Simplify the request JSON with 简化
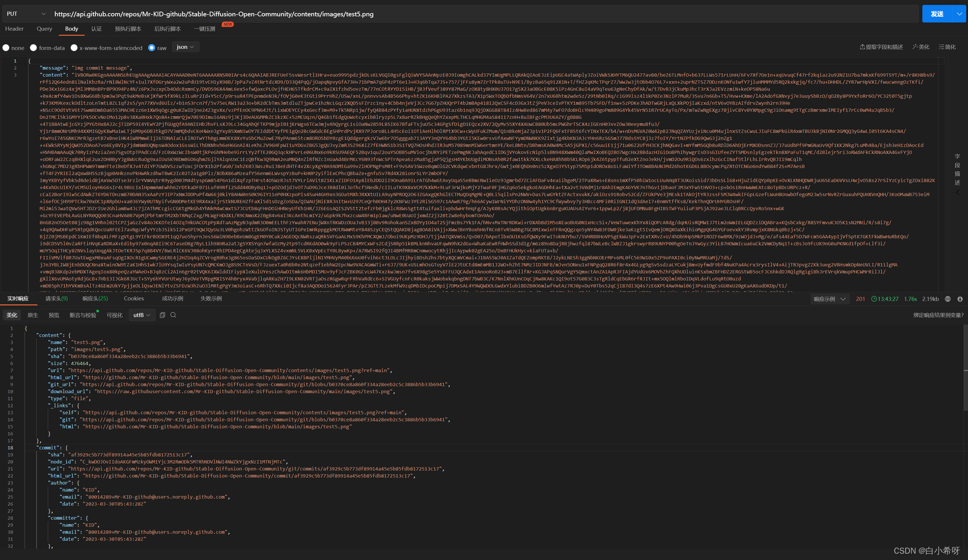968x560 pixels. coord(947,47)
